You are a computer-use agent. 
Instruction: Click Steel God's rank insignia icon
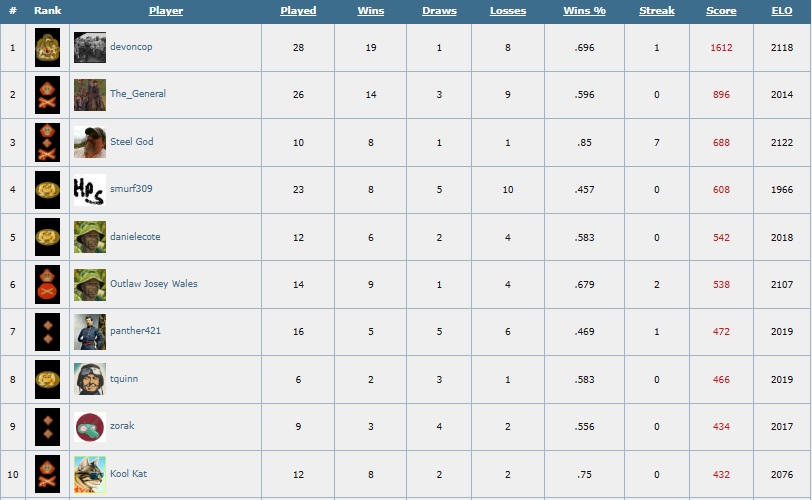pos(47,142)
